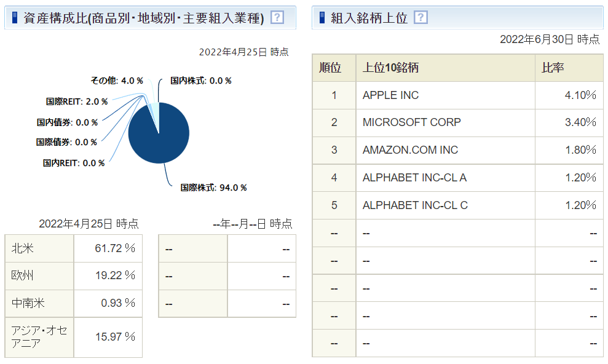Image resolution: width=608 pixels, height=364 pixels.
Task: Click the 国際債券: 0.0 % label
Action: tap(66, 142)
